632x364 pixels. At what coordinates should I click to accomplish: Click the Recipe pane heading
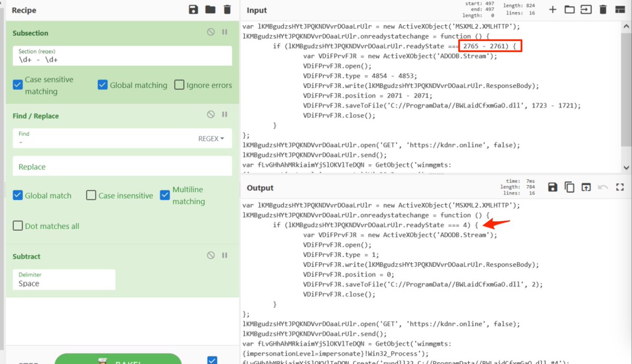click(24, 10)
